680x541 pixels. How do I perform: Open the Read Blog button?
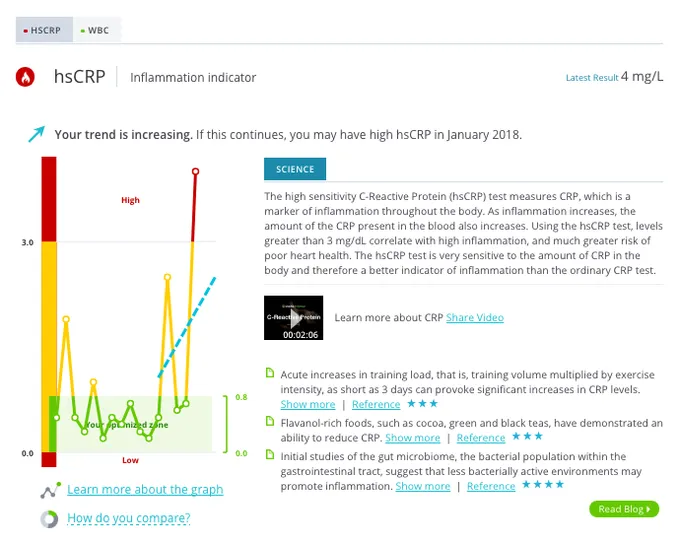point(624,509)
